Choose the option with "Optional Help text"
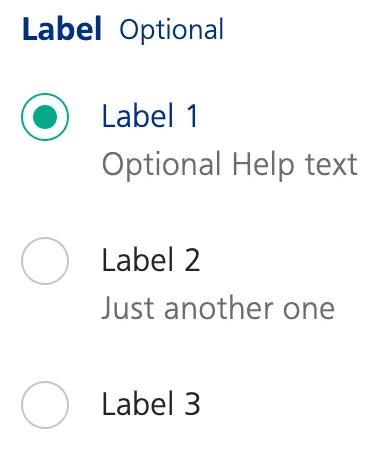The image size is (376, 454). pyautogui.click(x=45, y=117)
